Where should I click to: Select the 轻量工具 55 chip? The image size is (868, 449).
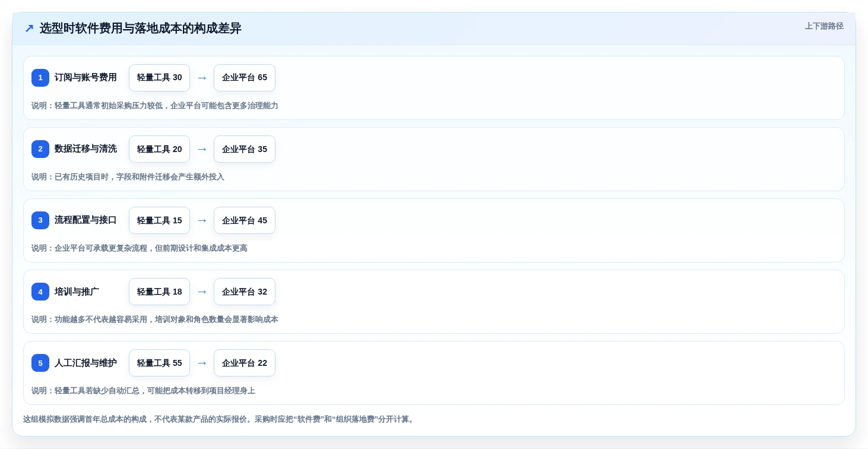159,363
